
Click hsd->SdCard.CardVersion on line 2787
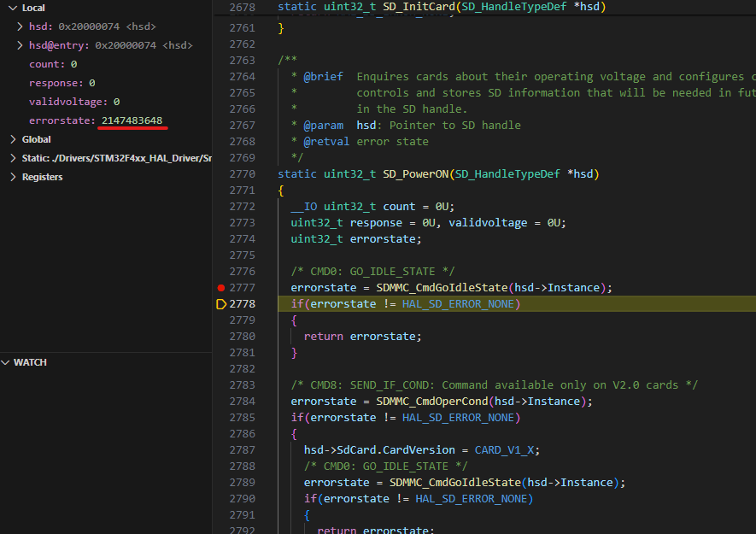[x=379, y=450]
